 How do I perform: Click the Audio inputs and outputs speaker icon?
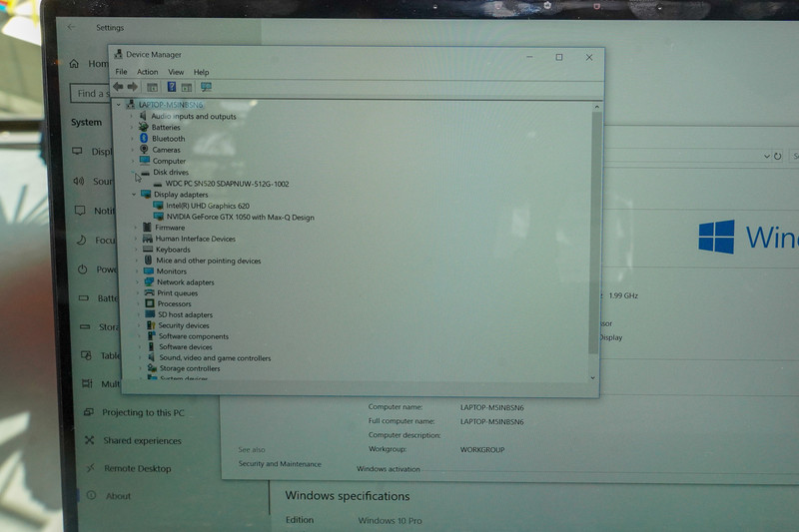(143, 116)
